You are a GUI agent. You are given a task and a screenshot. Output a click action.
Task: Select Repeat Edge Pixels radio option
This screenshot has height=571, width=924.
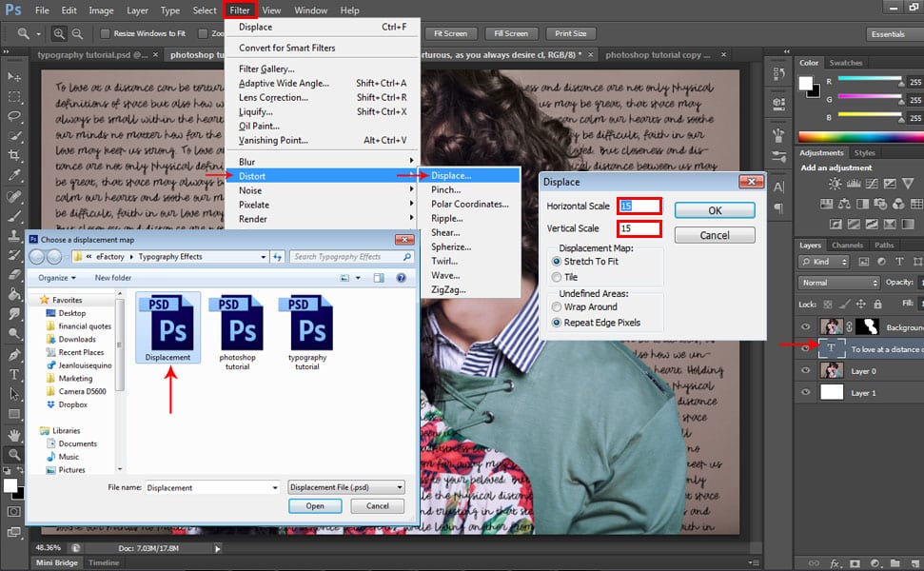tap(557, 323)
